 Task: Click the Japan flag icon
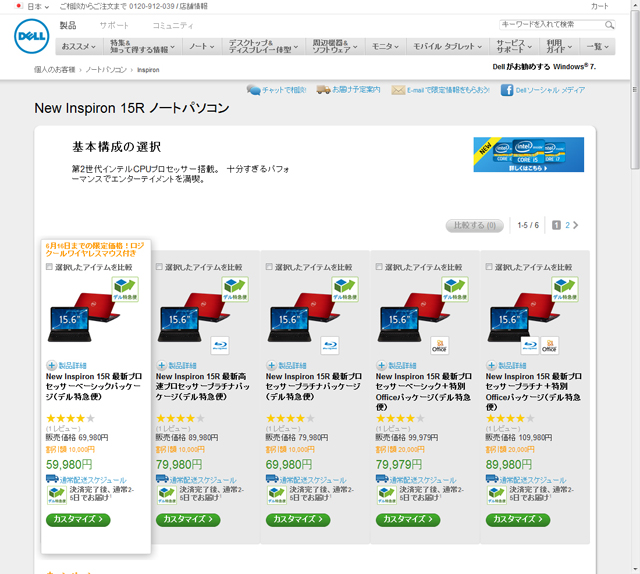click(18, 6)
